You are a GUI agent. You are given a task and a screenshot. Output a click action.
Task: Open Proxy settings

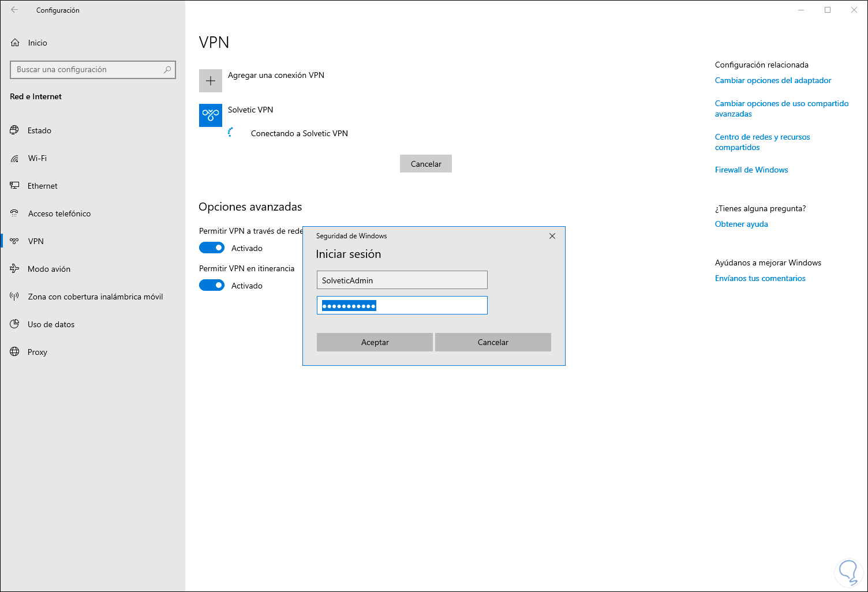38,352
